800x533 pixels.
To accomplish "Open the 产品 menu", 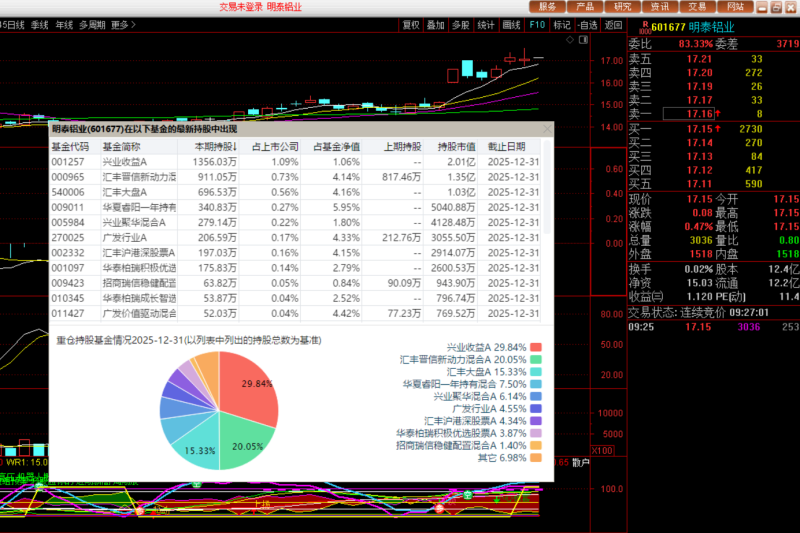I will [585, 7].
